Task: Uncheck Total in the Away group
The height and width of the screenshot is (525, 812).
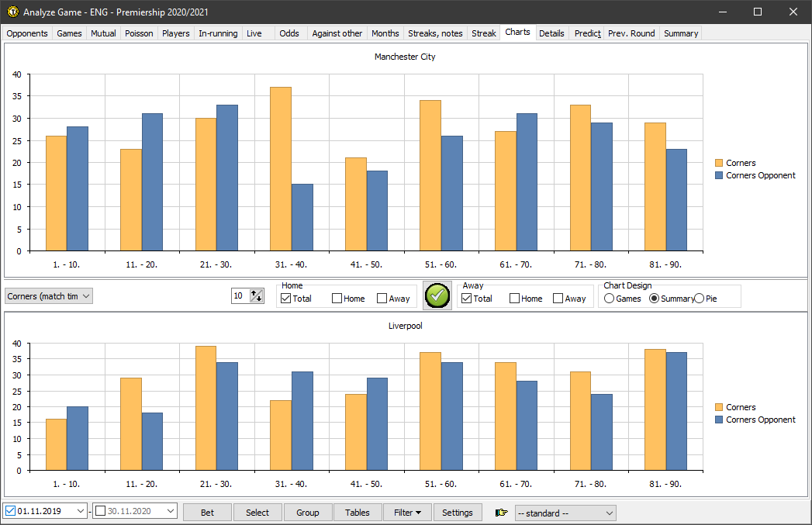Action: [x=467, y=299]
